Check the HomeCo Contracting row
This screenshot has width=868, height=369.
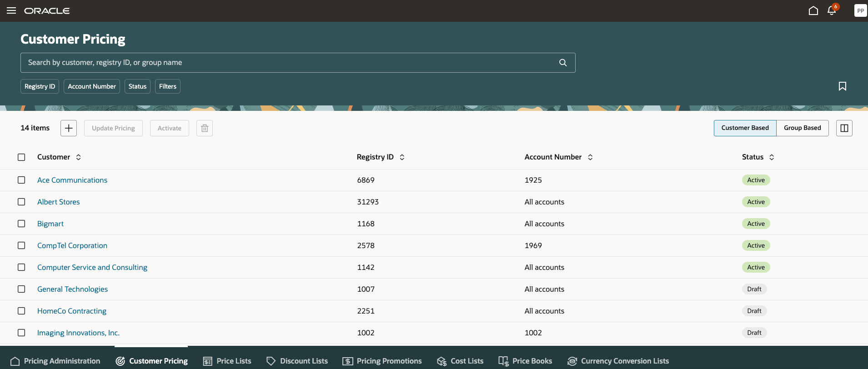[21, 311]
